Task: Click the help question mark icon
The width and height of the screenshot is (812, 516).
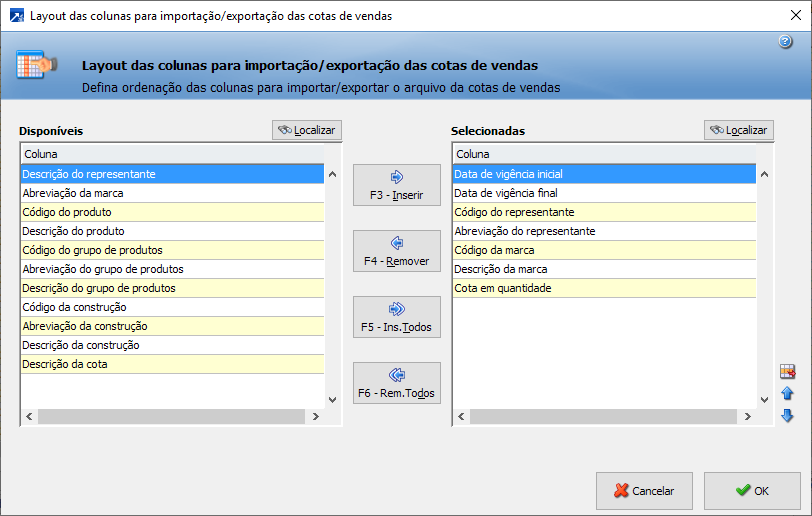Action: (x=785, y=41)
